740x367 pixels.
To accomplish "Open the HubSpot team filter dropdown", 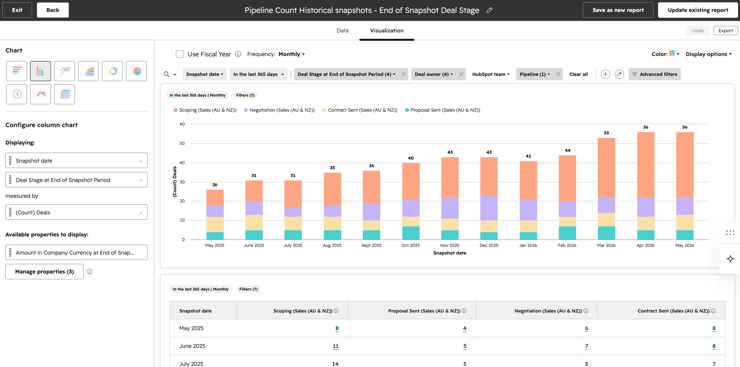I will point(491,74).
